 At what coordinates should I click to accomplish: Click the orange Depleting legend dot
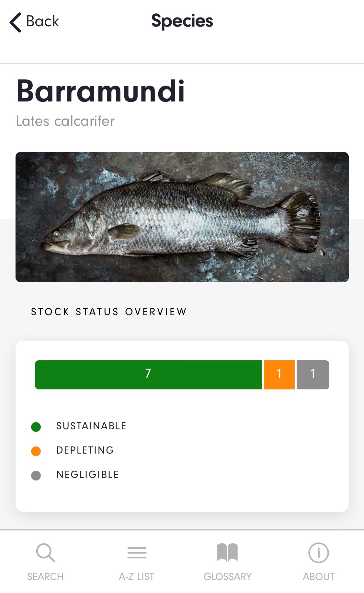[x=36, y=451]
